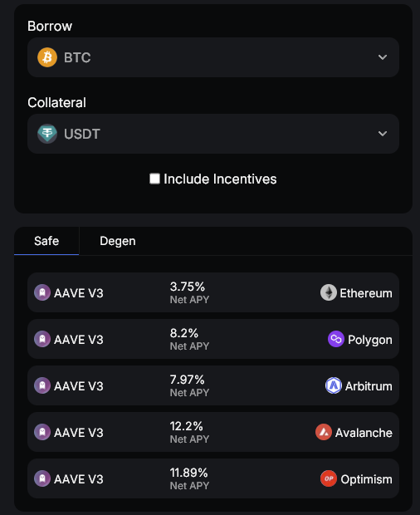Click the AAVE ghost icon in Ethereum row
This screenshot has height=515, width=420.
click(42, 292)
